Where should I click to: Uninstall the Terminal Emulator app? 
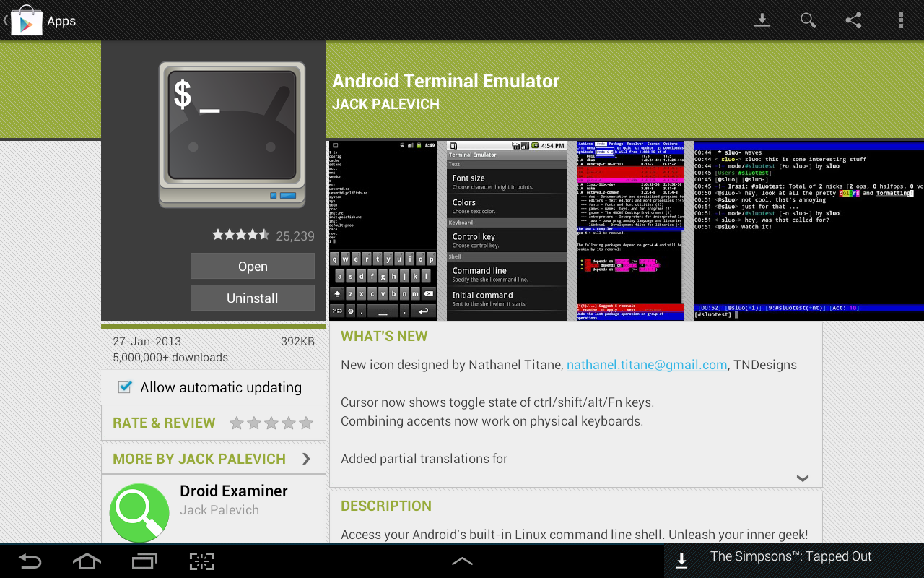click(253, 298)
